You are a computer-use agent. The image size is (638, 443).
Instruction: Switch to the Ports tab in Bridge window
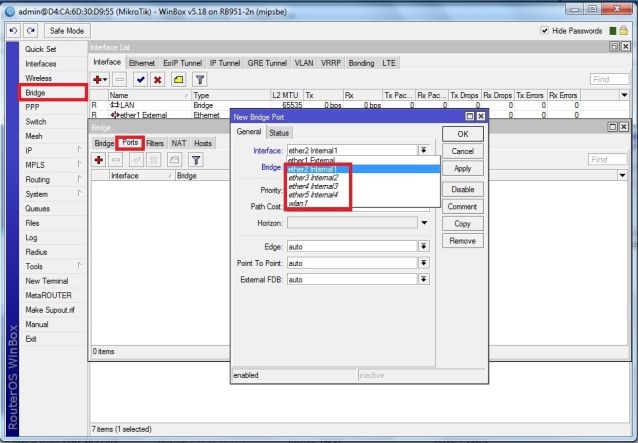point(130,143)
